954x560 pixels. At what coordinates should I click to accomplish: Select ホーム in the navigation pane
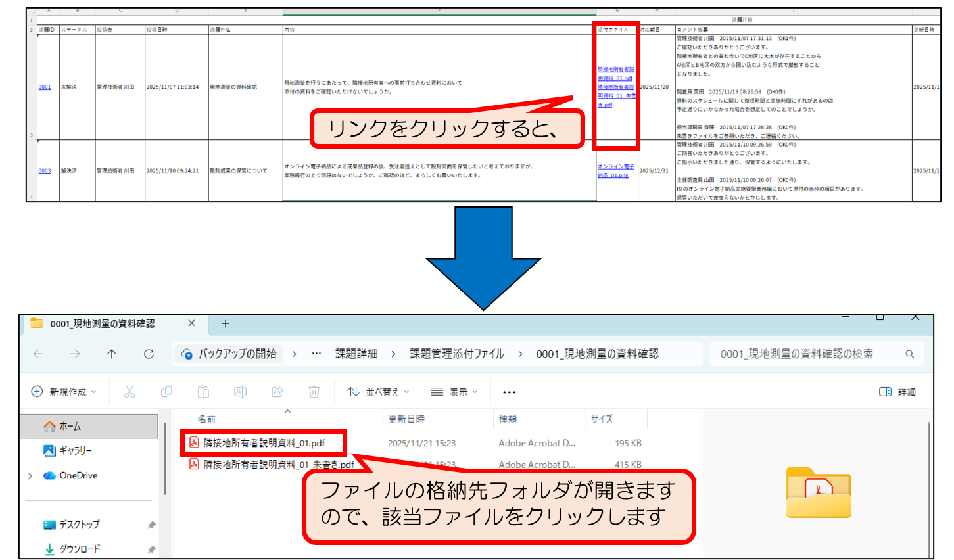point(70,427)
